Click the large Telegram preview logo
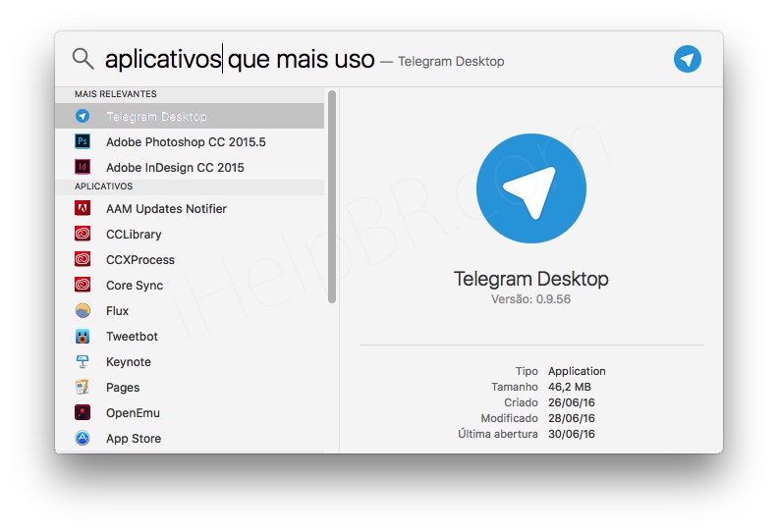Viewport: 778px width, 532px height. click(x=530, y=188)
